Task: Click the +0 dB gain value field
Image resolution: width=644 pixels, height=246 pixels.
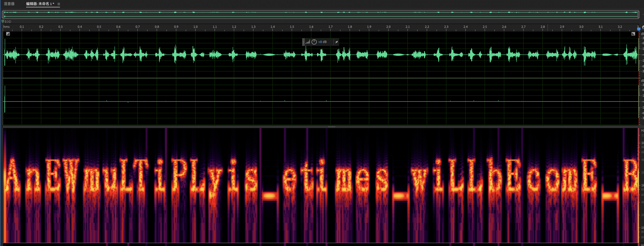Action: [322, 42]
